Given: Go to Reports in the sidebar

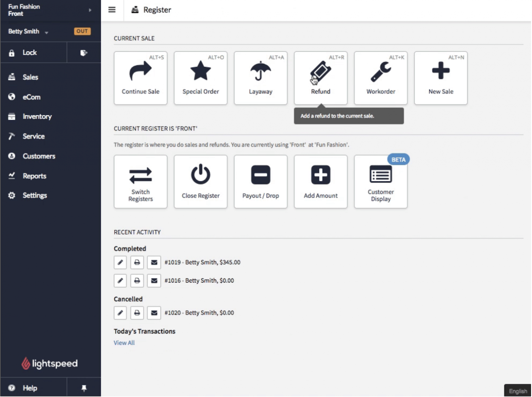Looking at the screenshot, I should point(34,176).
